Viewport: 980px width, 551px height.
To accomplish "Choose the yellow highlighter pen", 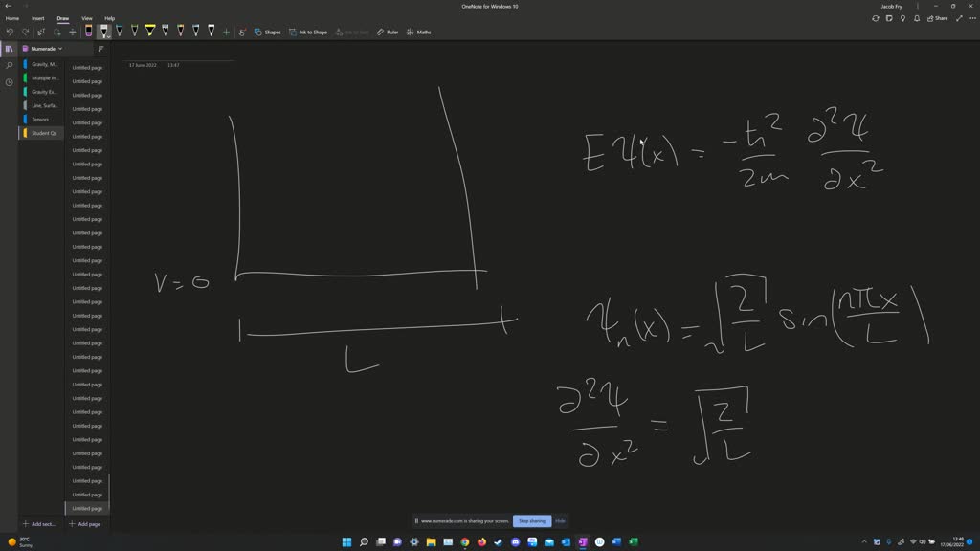I will point(149,32).
